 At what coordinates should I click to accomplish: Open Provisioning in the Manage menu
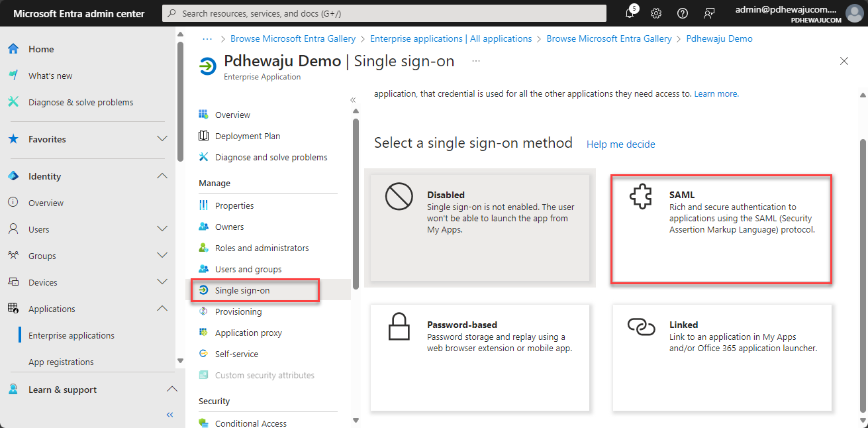[238, 311]
